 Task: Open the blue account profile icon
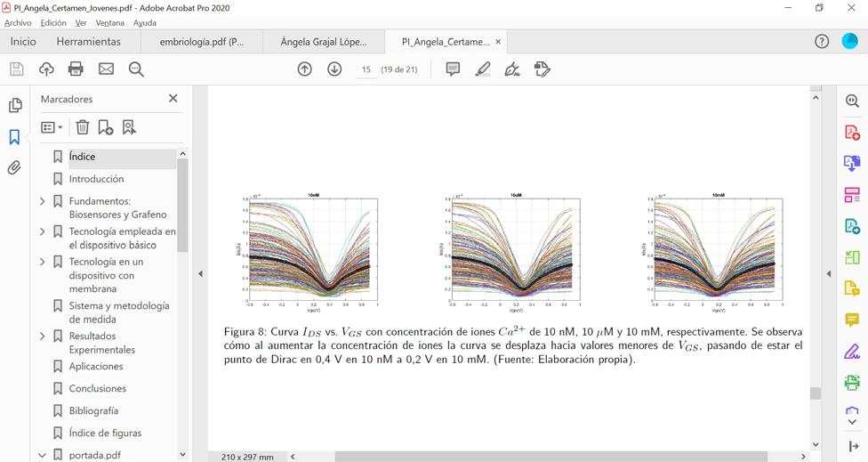click(849, 41)
